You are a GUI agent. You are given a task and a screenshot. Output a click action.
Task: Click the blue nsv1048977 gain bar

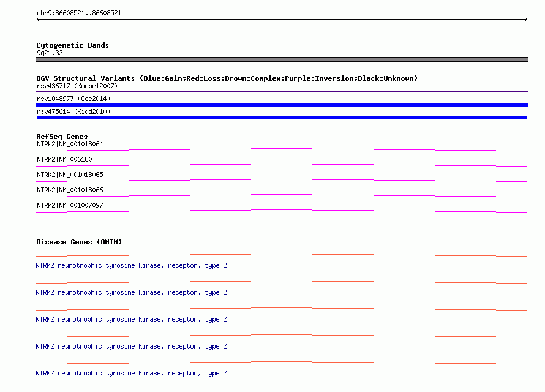[x=282, y=105]
